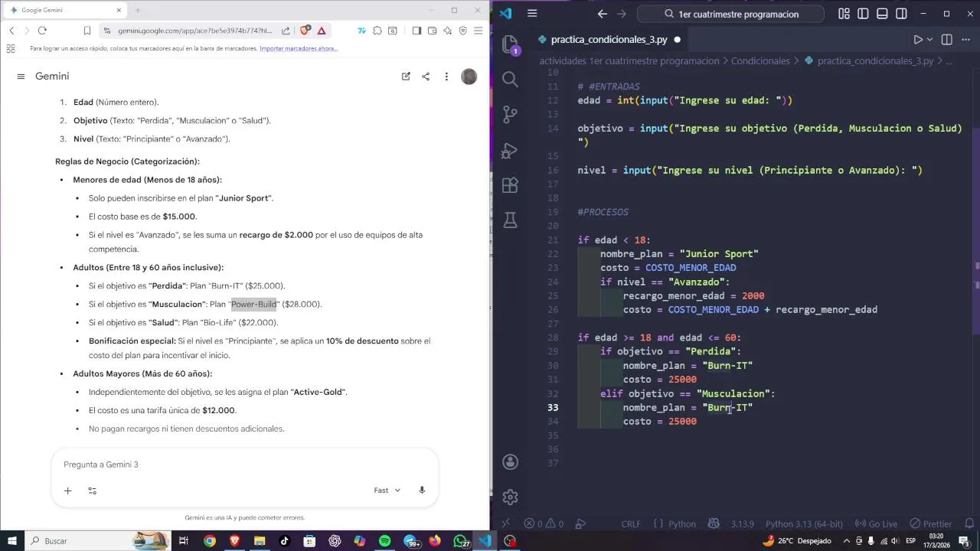Image resolution: width=980 pixels, height=551 pixels.
Task: Split the editor to the right
Action: coord(946,39)
